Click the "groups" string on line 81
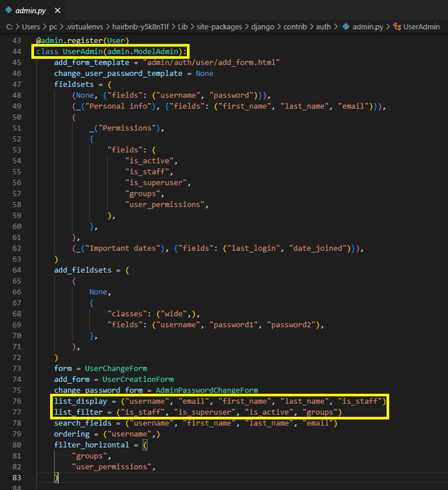Screen dimensions: 448x490 pyautogui.click(x=89, y=456)
